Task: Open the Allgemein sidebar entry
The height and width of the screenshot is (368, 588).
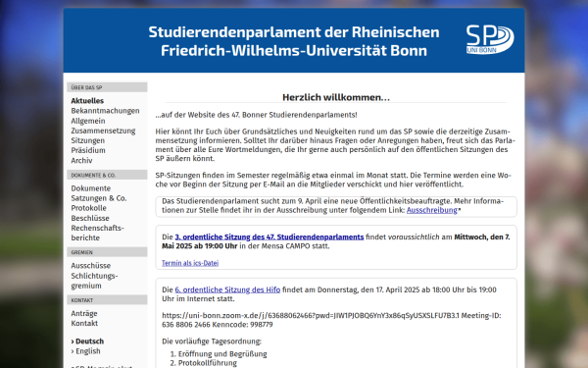Action: [88, 121]
